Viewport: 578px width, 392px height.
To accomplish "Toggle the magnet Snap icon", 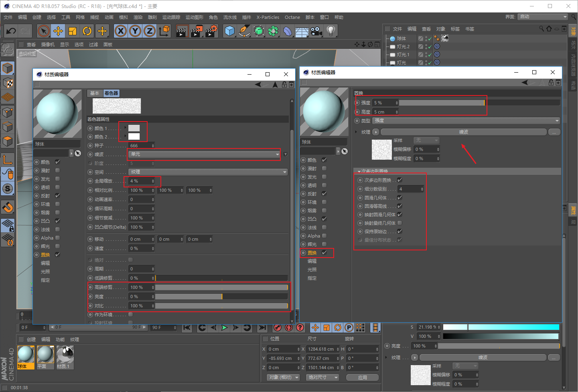I will (x=8, y=207).
